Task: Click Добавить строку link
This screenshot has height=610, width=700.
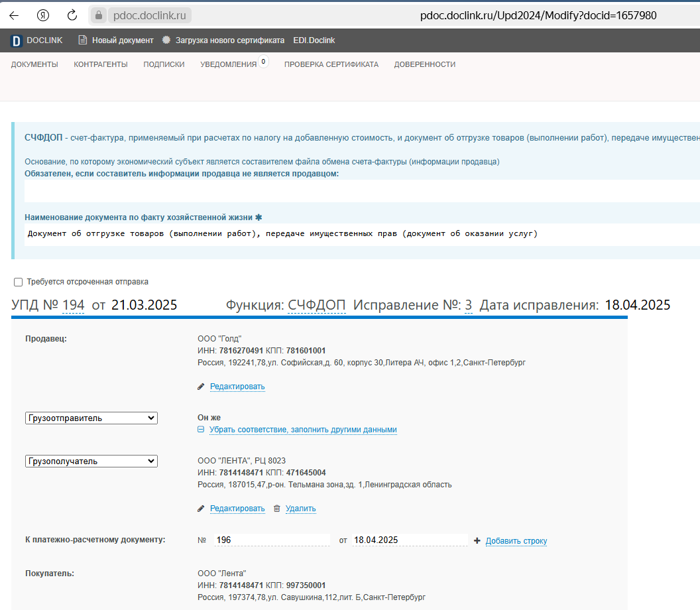Action: point(516,541)
